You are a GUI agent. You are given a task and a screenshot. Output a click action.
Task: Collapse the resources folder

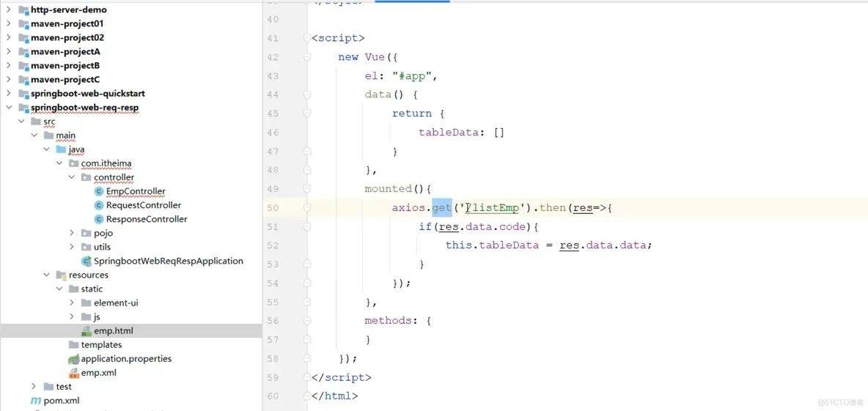pyautogui.click(x=46, y=275)
